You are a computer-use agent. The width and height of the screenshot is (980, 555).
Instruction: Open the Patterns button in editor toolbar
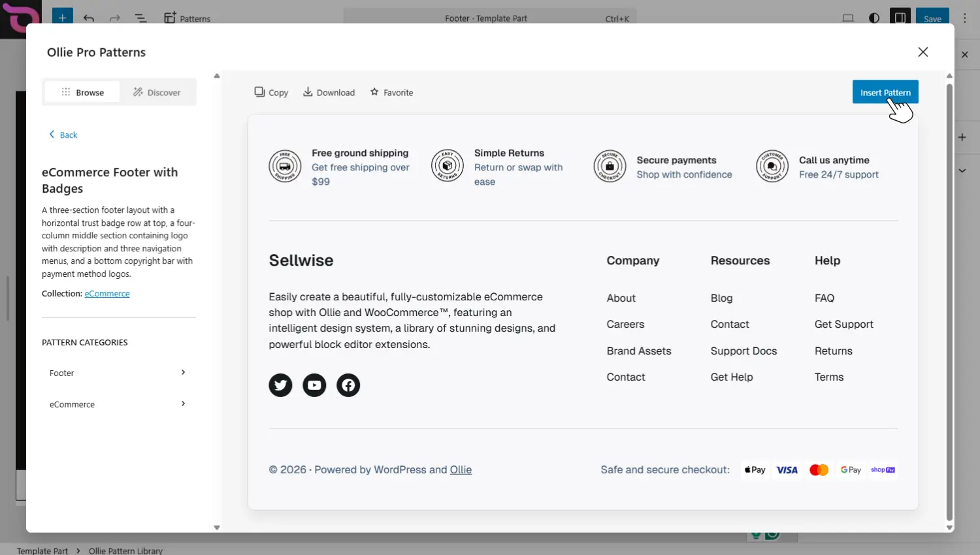tap(187, 18)
